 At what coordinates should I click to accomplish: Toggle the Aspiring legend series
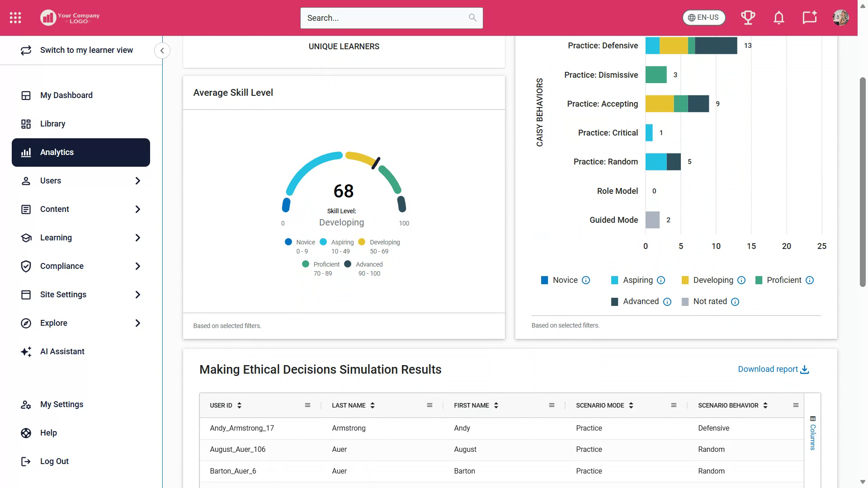(x=637, y=280)
